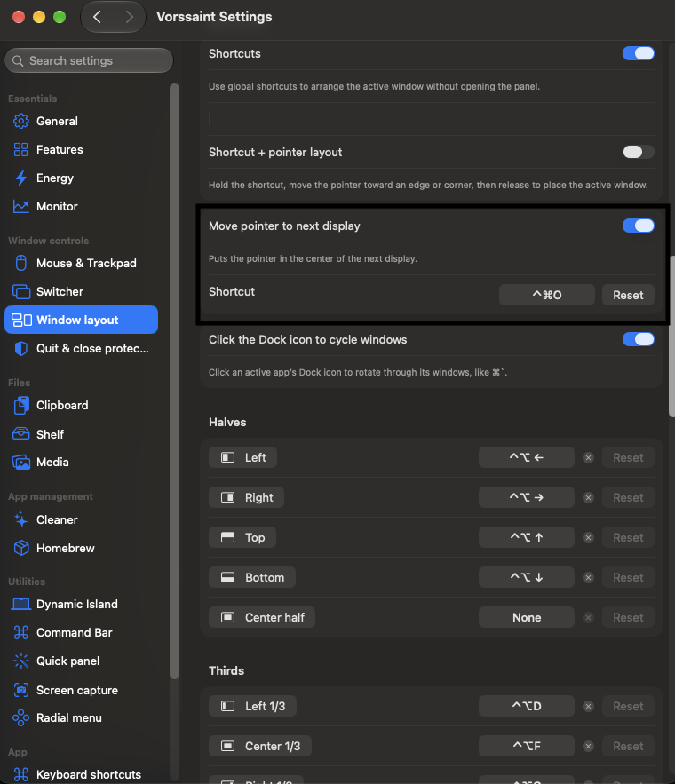Click the green zoom window button
675x784 pixels.
(60, 17)
